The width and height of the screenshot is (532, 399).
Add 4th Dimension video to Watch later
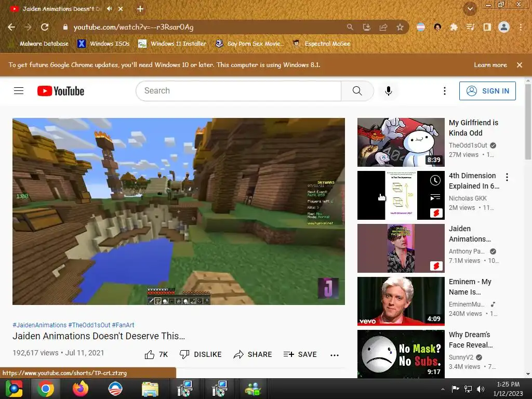pos(435,180)
